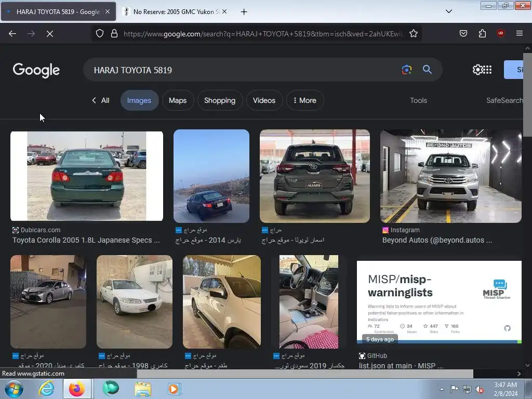Click the vertical page scrollbar
The height and width of the screenshot is (399, 532).
[x=527, y=95]
